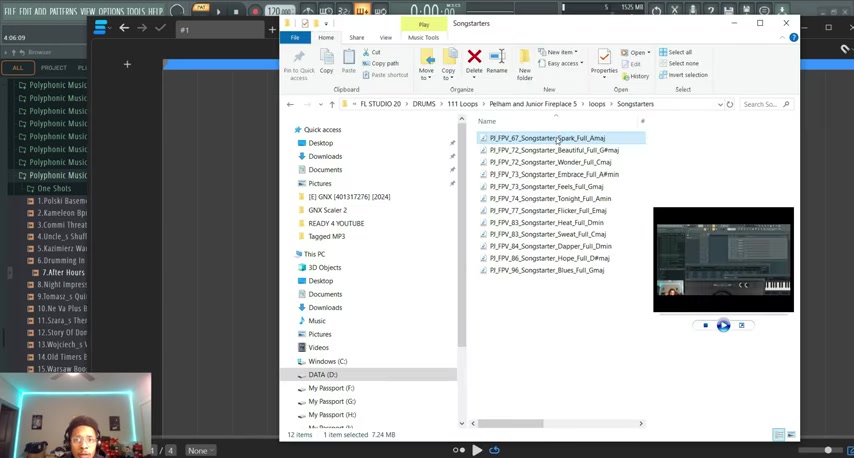Click the loop icon in bottom player bar
Image resolution: width=854 pixels, height=458 pixels.
(x=494, y=450)
